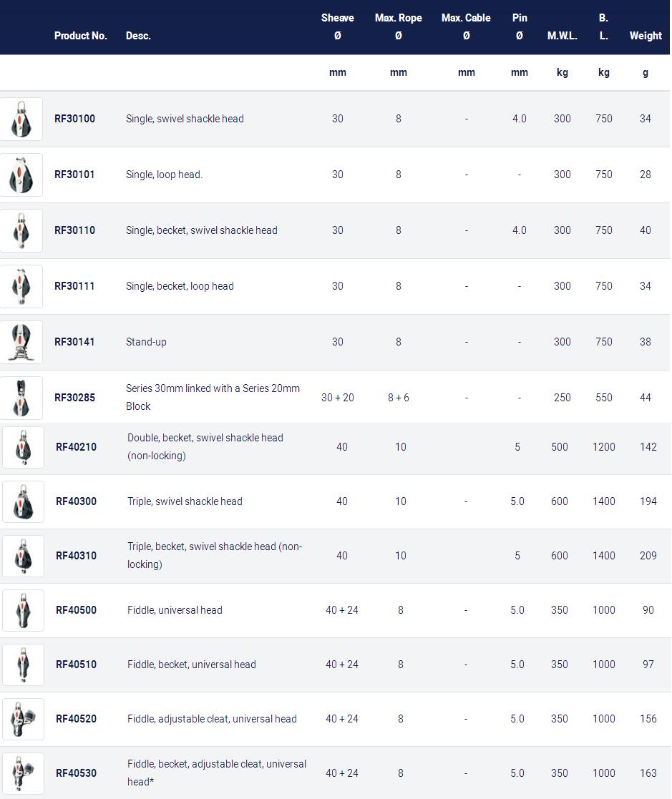Select the 'Triple, swivel shackle head' description
Image resolution: width=672 pixels, height=799 pixels.
[185, 501]
